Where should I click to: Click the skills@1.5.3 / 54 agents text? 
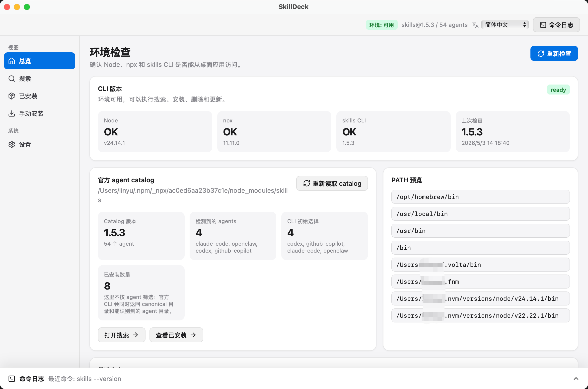[434, 25]
